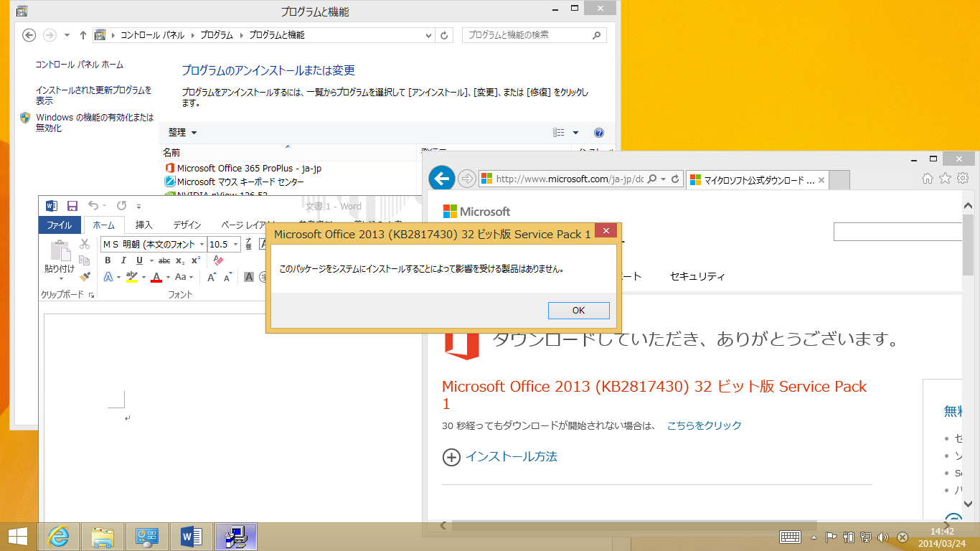This screenshot has width=980, height=551.
Task: Click Redo in Word's quick access toolbar
Action: point(121,206)
